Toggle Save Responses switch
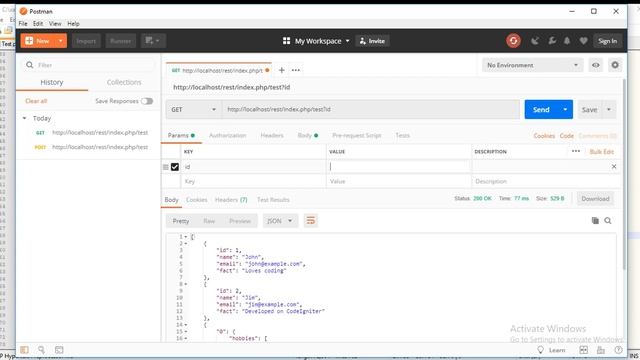 coord(147,101)
